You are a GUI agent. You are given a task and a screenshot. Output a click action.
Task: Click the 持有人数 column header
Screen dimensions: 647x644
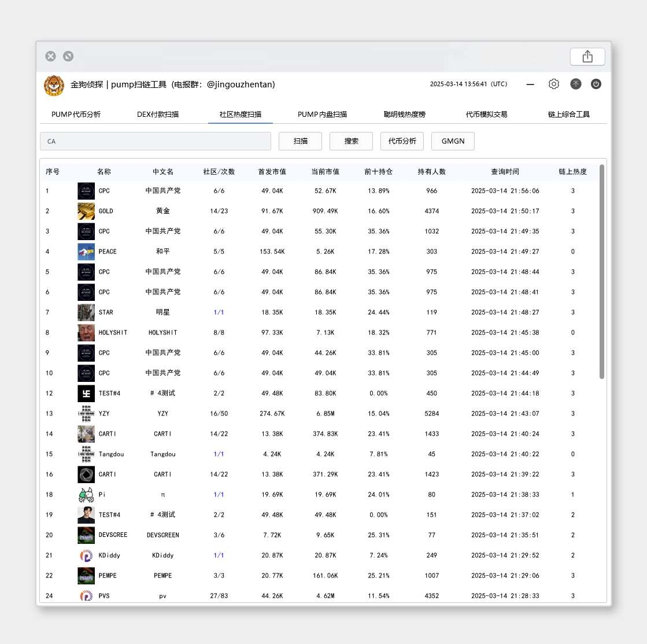[431, 172]
